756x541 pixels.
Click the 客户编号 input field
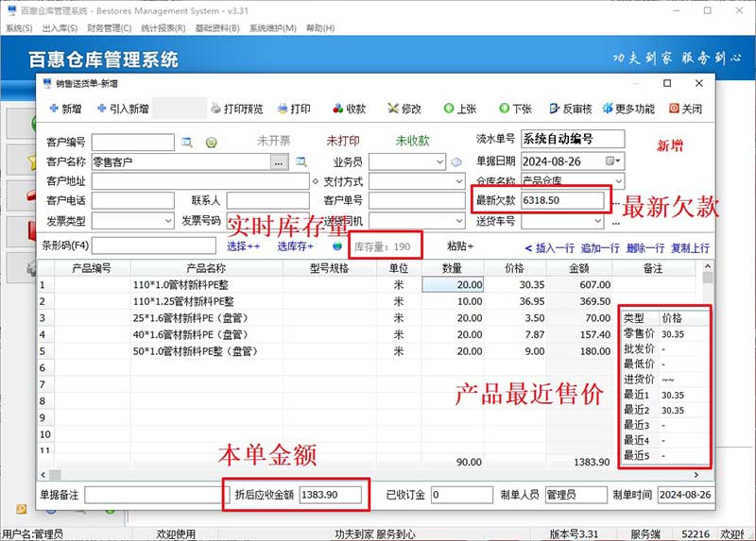(x=133, y=143)
